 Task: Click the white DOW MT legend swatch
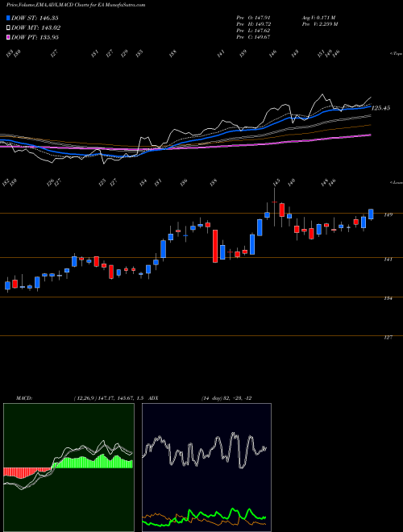tap(8, 28)
